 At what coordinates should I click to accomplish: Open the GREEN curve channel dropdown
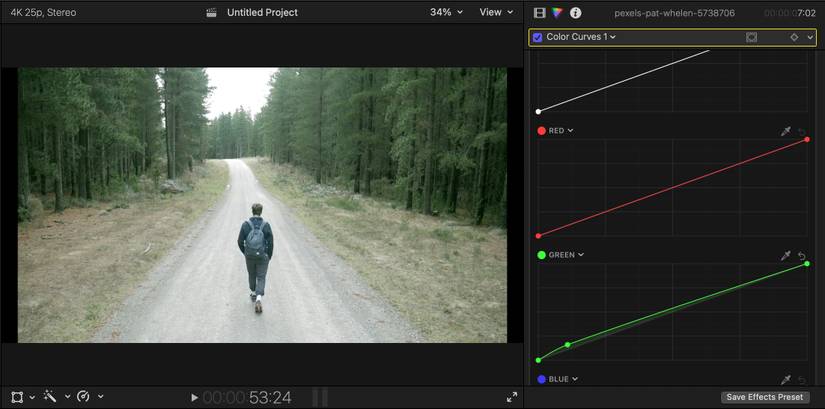click(566, 255)
